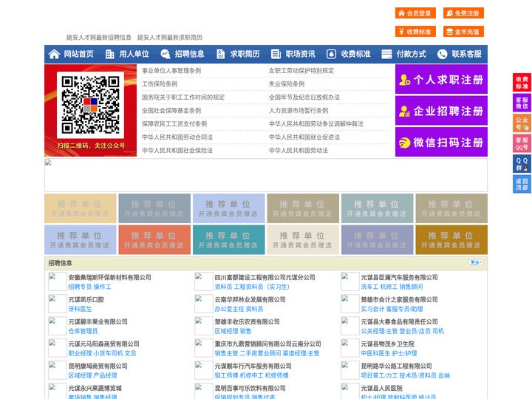Click the chat icon beside 招聘信息

click(x=166, y=54)
